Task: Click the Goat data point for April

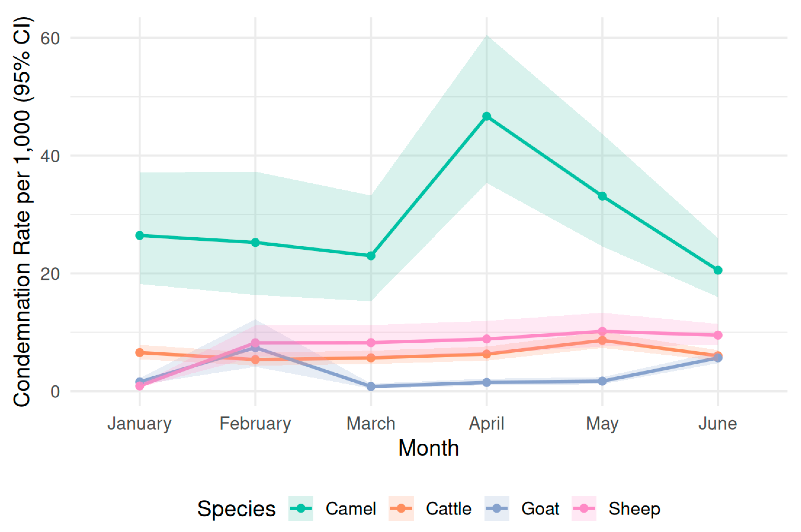Action: pyautogui.click(x=487, y=382)
